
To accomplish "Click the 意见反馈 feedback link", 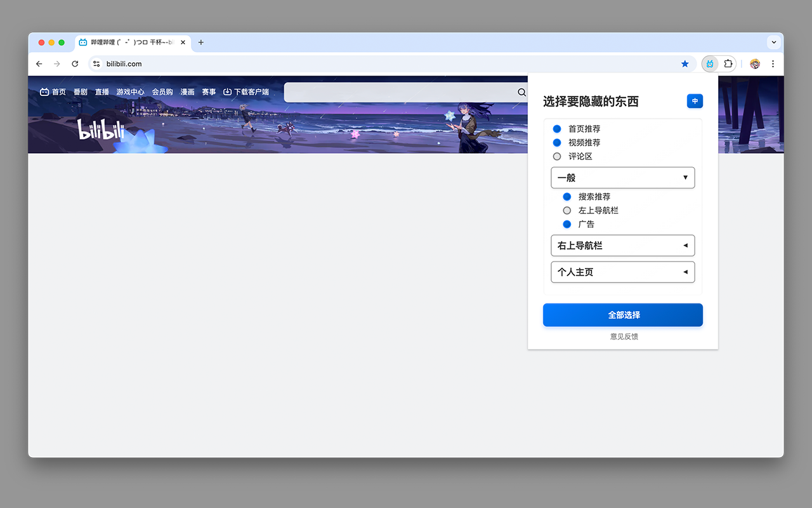I will point(624,337).
